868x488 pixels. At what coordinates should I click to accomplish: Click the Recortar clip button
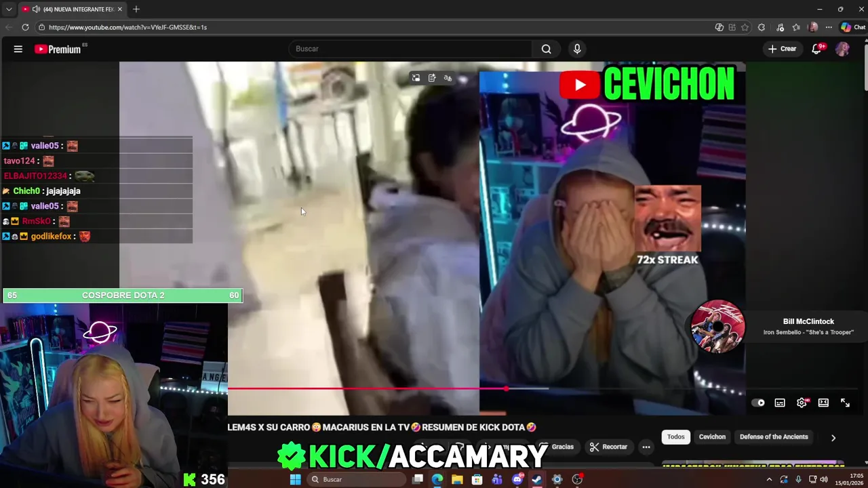(608, 447)
